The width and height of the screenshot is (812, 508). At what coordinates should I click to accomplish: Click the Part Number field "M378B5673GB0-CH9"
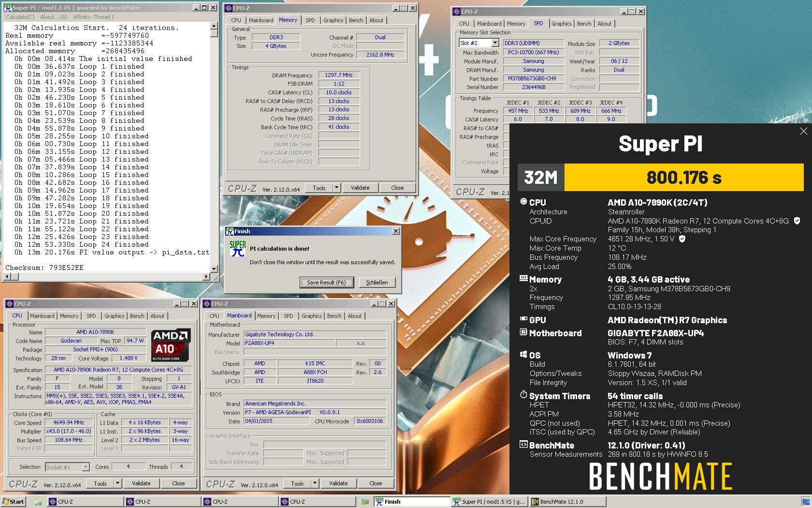pyautogui.click(x=534, y=78)
